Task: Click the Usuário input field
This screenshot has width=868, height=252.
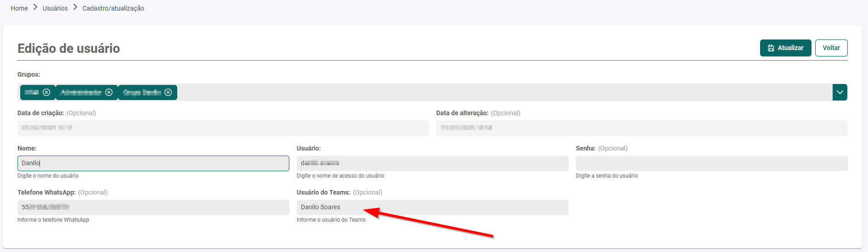Action: pos(432,163)
